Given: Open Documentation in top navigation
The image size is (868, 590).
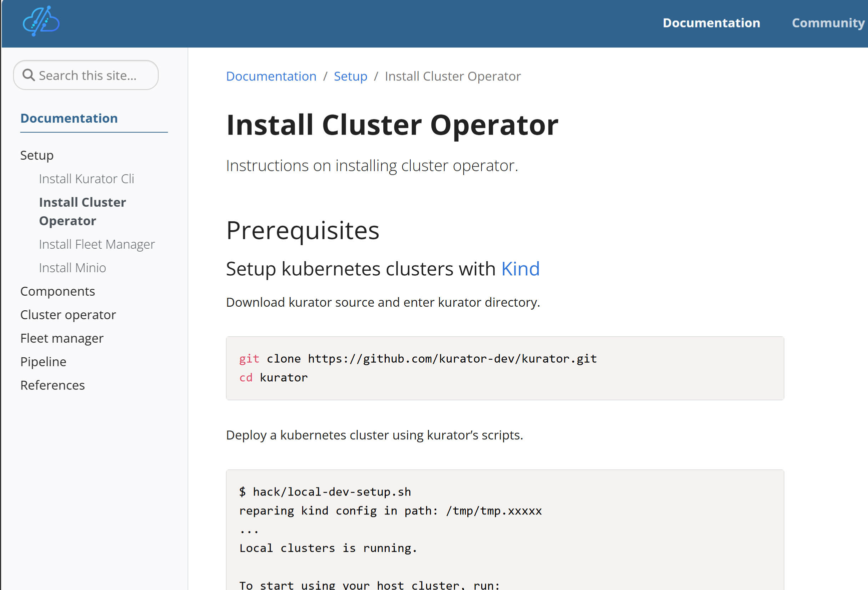Looking at the screenshot, I should (711, 23).
